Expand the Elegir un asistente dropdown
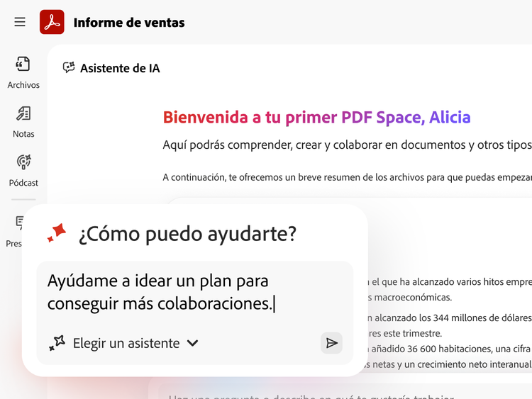 tap(124, 343)
